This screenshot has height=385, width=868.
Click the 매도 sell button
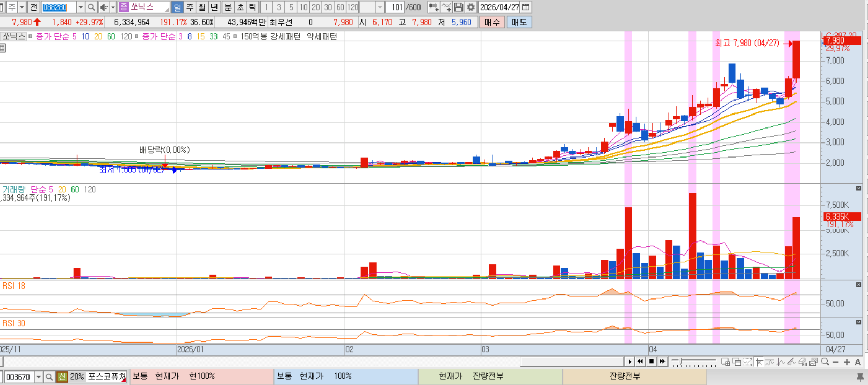(519, 22)
